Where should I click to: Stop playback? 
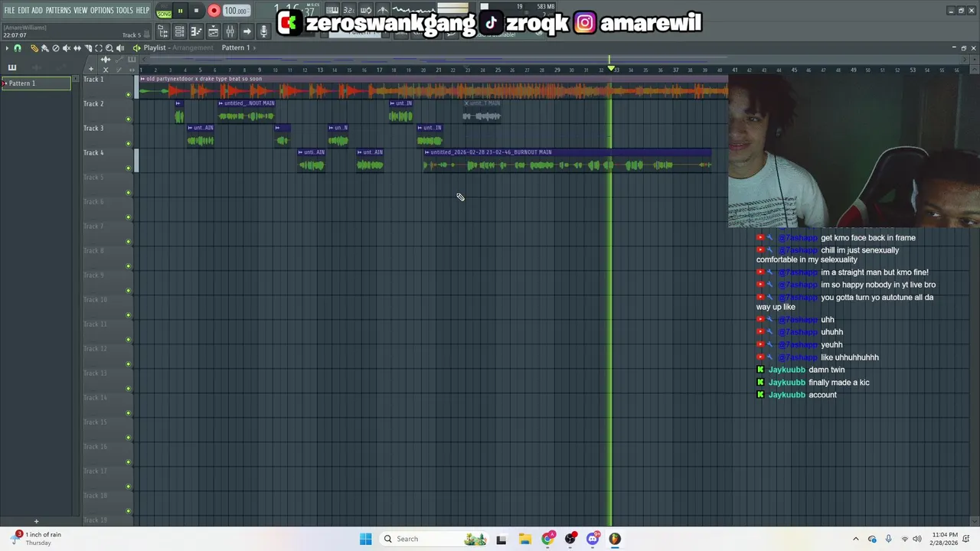tap(196, 11)
